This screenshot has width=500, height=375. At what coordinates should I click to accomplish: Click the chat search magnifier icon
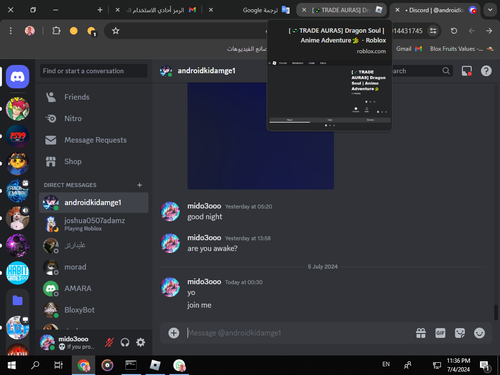pos(446,71)
